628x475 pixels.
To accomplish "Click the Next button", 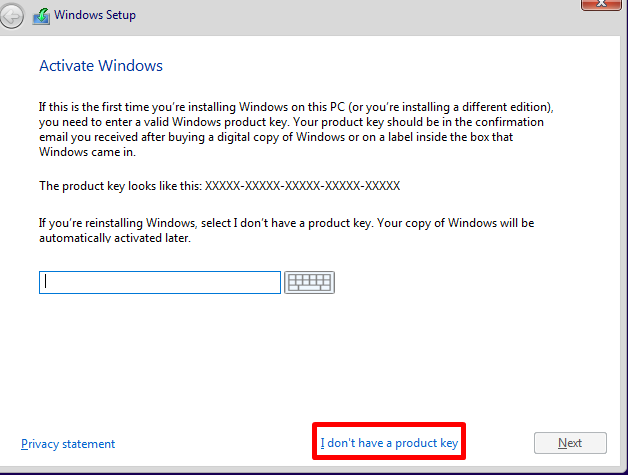I will (570, 443).
